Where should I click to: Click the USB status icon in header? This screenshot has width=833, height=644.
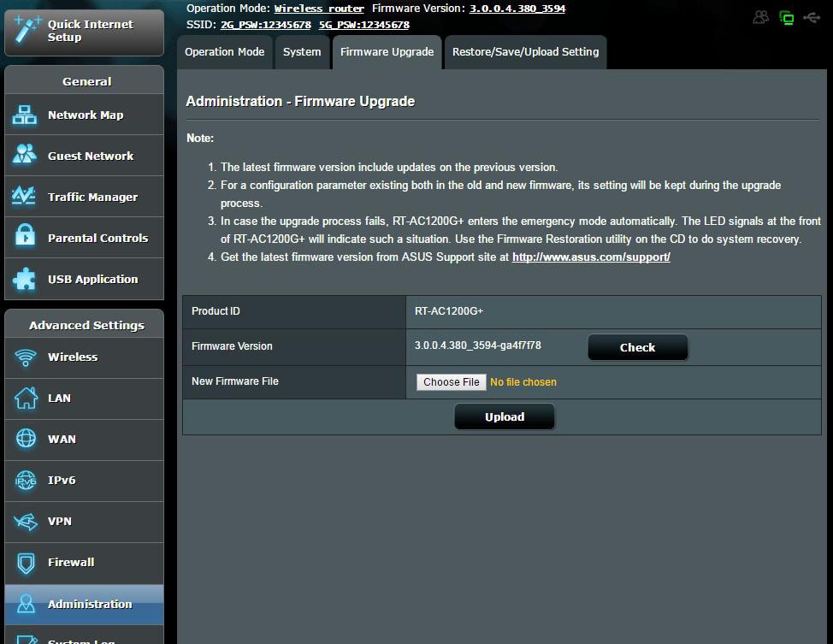[812, 18]
